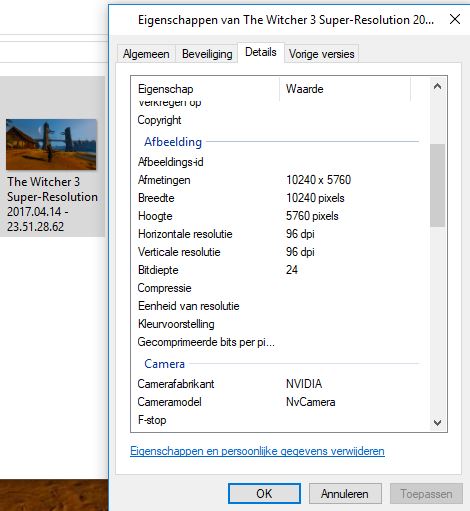This screenshot has width=470, height=511.
Task: Click the Camerafabrikant NVIDIA value
Action: (304, 384)
